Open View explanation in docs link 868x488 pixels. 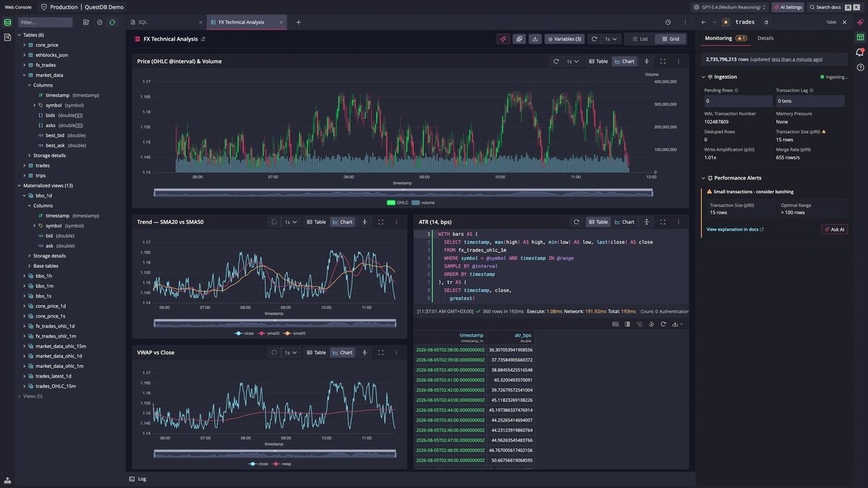735,229
